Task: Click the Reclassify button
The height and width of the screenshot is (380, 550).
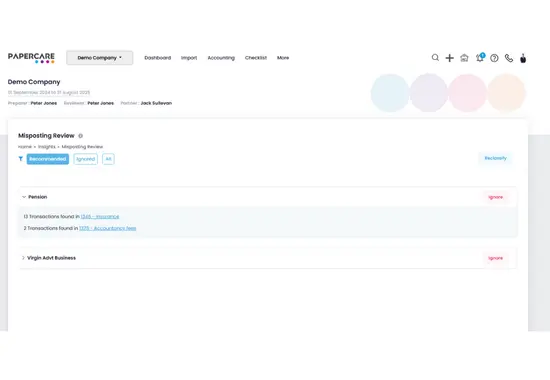Action: pyautogui.click(x=495, y=158)
